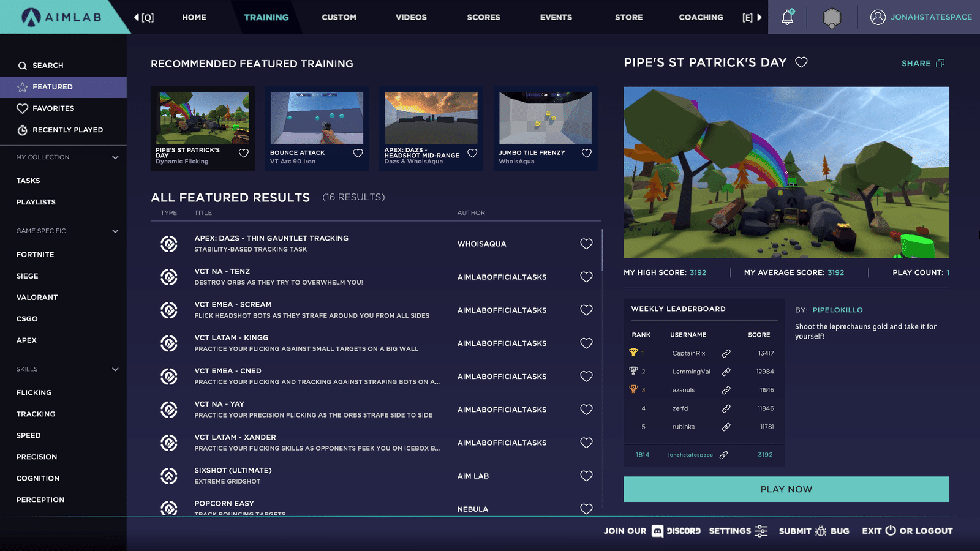Click the Aimlab logo

click(x=61, y=17)
